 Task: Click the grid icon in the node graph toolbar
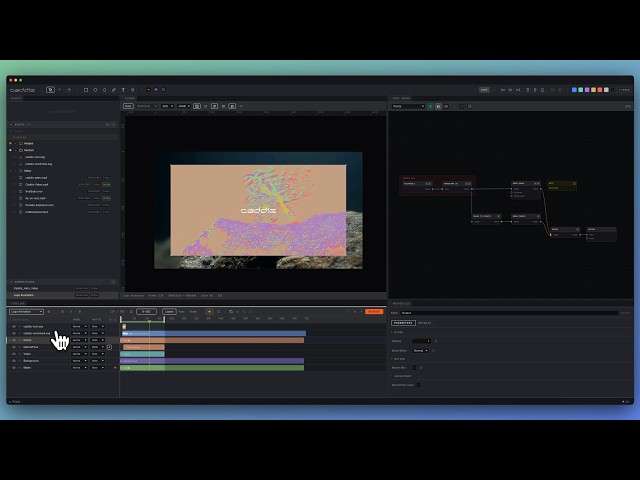pyautogui.click(x=470, y=107)
